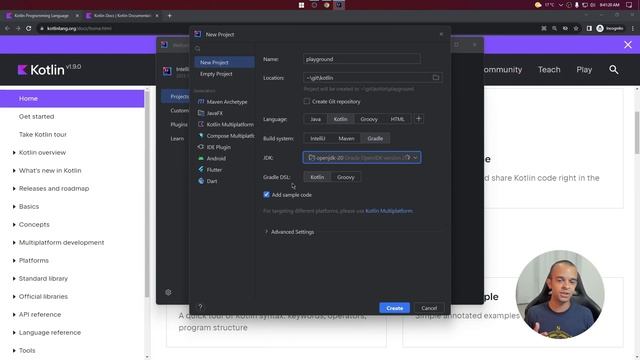Set language to Java

(x=316, y=119)
